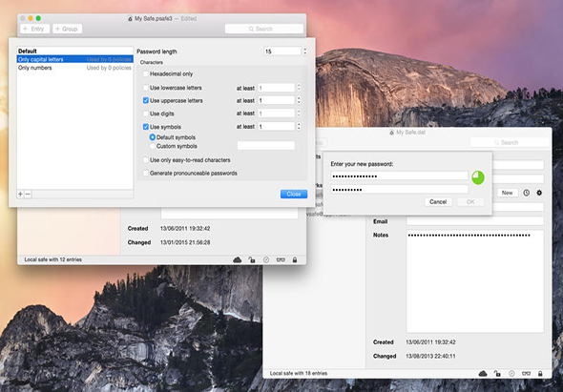Click the + Entry toolbar button

34,29
